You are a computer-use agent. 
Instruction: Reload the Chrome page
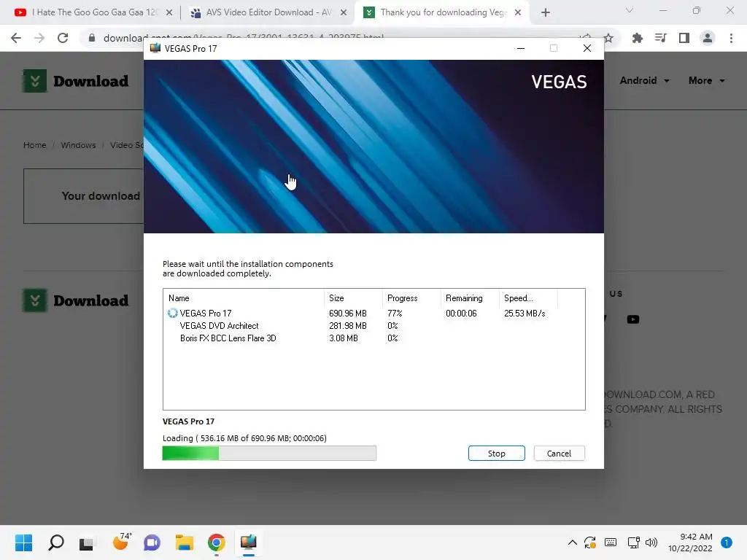tap(63, 38)
